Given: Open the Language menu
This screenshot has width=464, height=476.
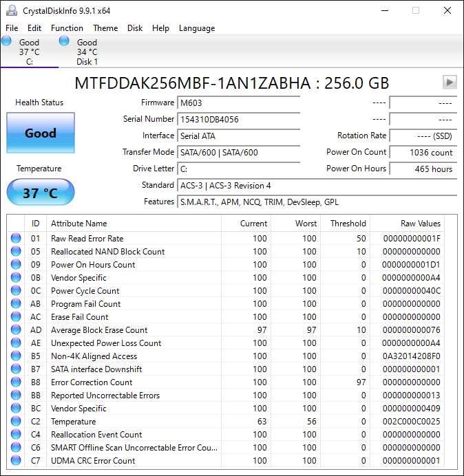Looking at the screenshot, I should (x=197, y=28).
